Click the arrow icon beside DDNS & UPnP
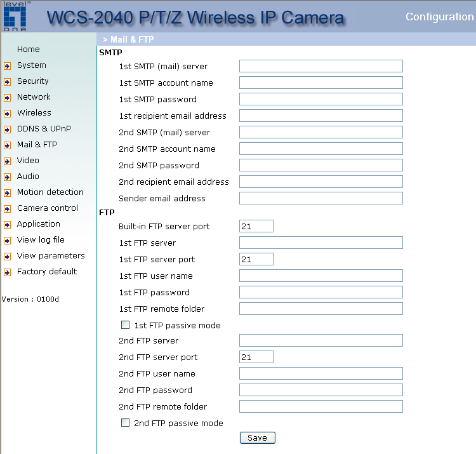476x454 pixels. pyautogui.click(x=7, y=130)
